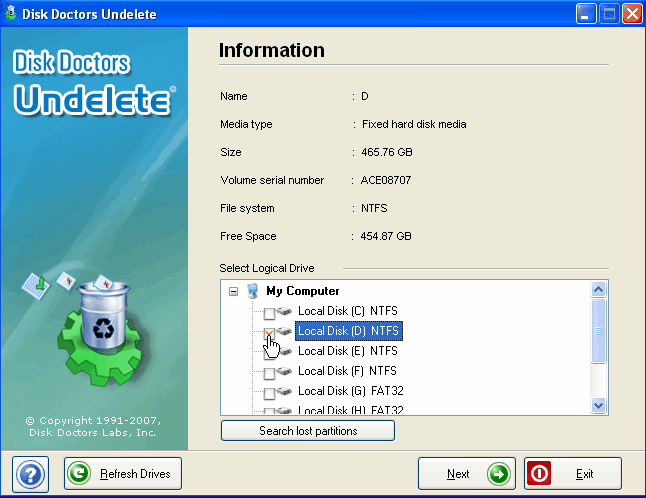The width and height of the screenshot is (646, 498).
Task: Check the Local Disk (C) checkbox
Action: (269, 313)
